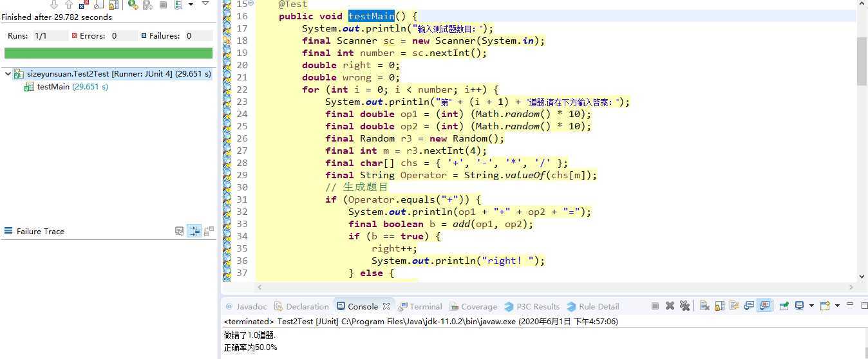The height and width of the screenshot is (359, 868).
Task: Collapse sizeyunsuan.Test2Test tree node
Action: pos(8,74)
